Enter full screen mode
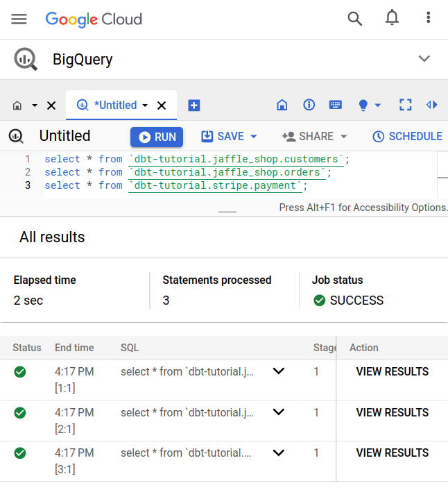This screenshot has width=448, height=490. click(406, 105)
